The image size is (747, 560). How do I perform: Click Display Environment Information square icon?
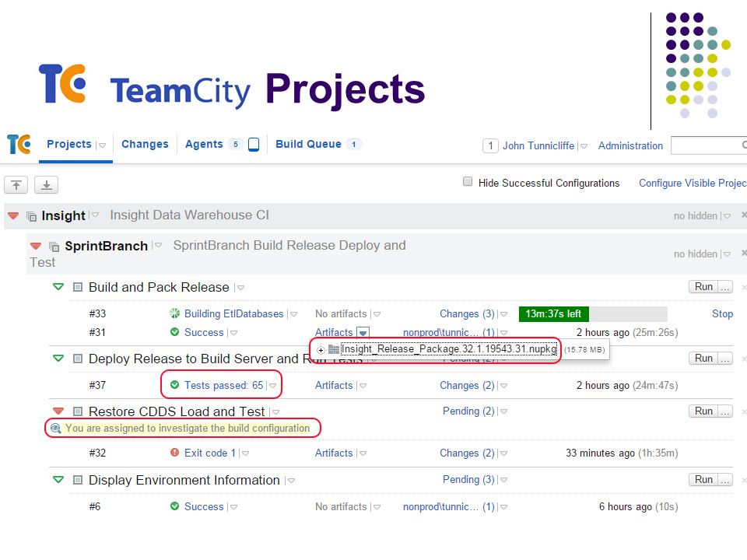click(78, 480)
